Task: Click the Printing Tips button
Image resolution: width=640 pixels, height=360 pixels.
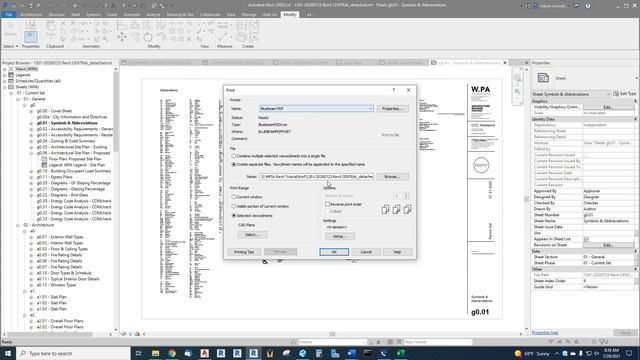Action: pyautogui.click(x=244, y=252)
